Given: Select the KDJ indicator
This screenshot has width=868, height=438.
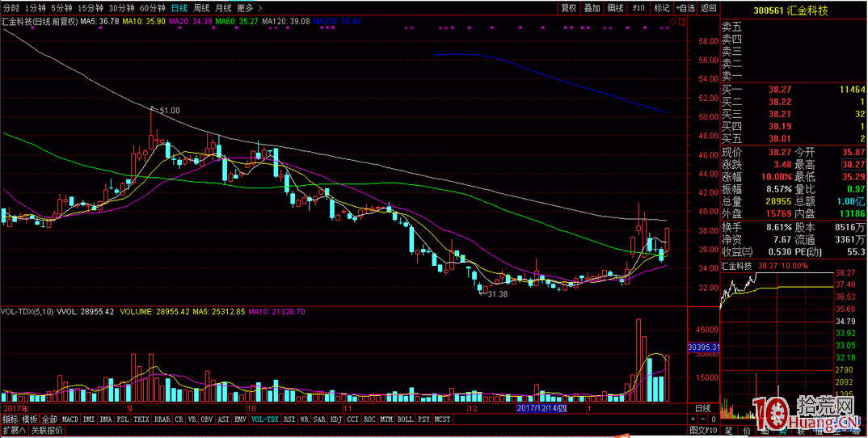Looking at the screenshot, I should [x=336, y=419].
